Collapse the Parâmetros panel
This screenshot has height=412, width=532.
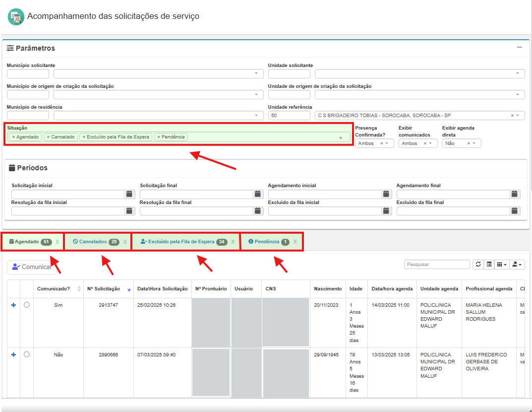(x=519, y=48)
